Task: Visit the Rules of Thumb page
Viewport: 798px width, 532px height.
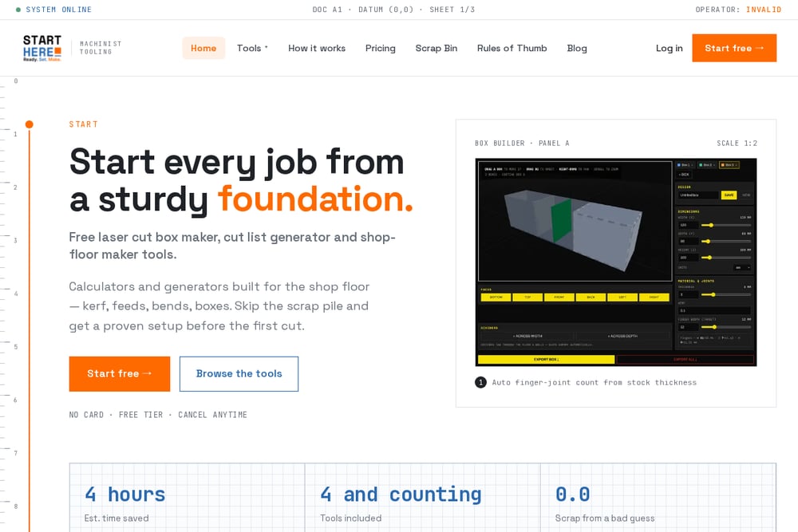Action: 512,49
